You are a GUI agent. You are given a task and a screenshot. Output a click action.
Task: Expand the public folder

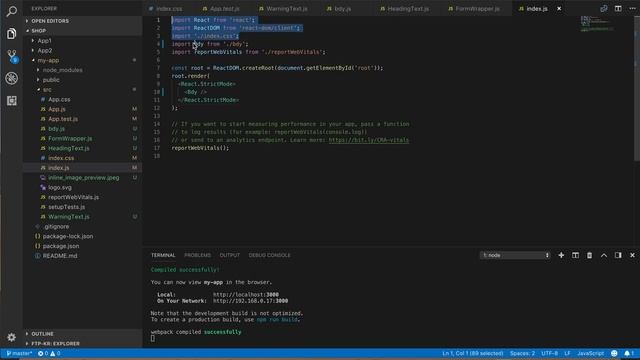[x=51, y=80]
